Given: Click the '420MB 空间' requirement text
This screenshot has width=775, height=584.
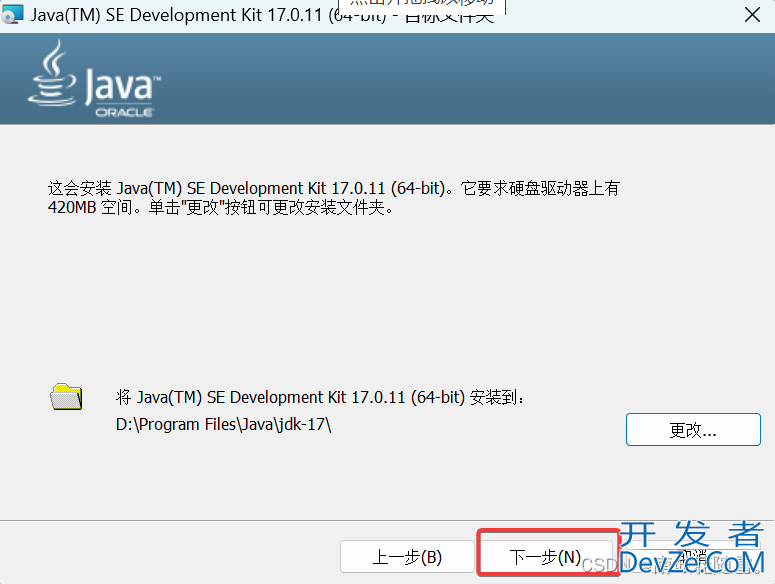Looking at the screenshot, I should [x=91, y=208].
